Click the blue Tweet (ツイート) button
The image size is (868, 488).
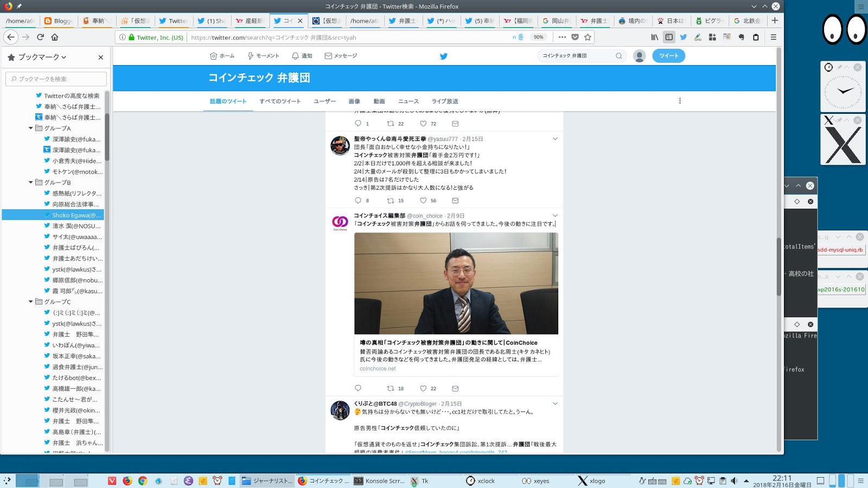coord(668,56)
